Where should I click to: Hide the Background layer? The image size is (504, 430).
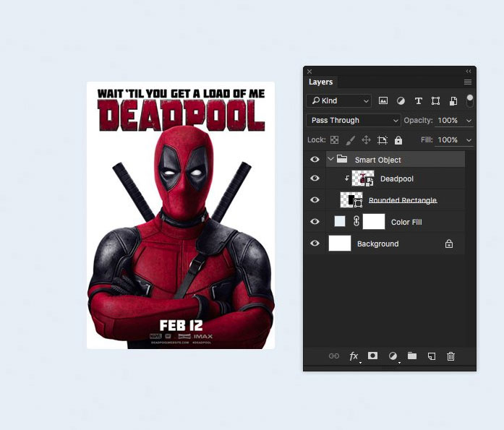point(315,243)
